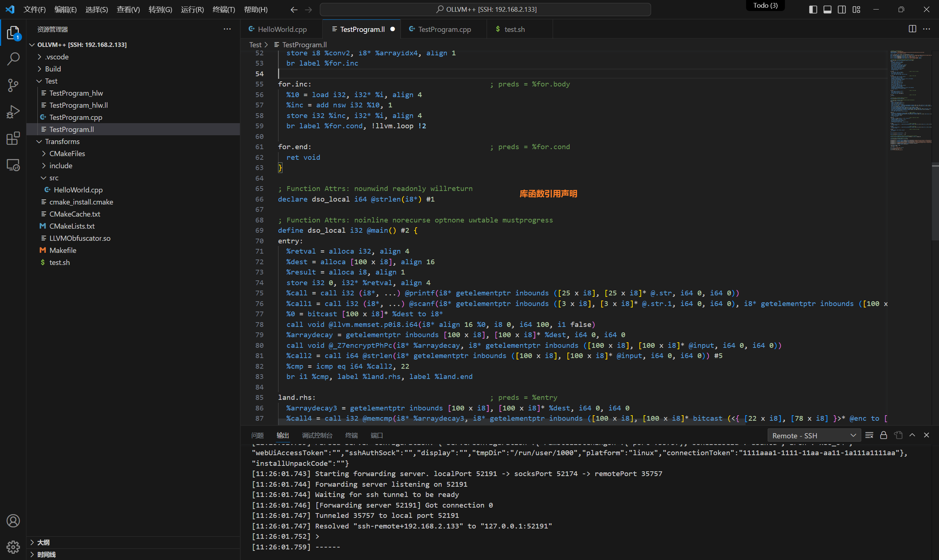Image resolution: width=939 pixels, height=560 pixels.
Task: Clear the output panel
Action: click(869, 435)
